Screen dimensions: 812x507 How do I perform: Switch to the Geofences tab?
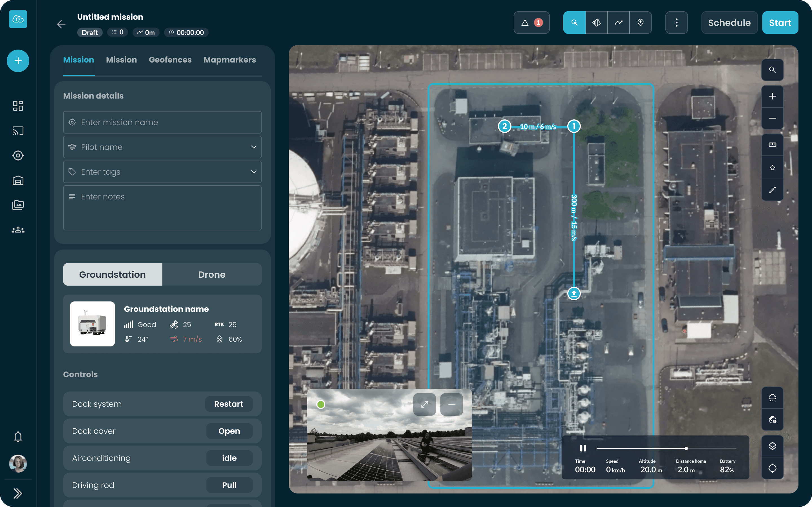[x=170, y=60]
